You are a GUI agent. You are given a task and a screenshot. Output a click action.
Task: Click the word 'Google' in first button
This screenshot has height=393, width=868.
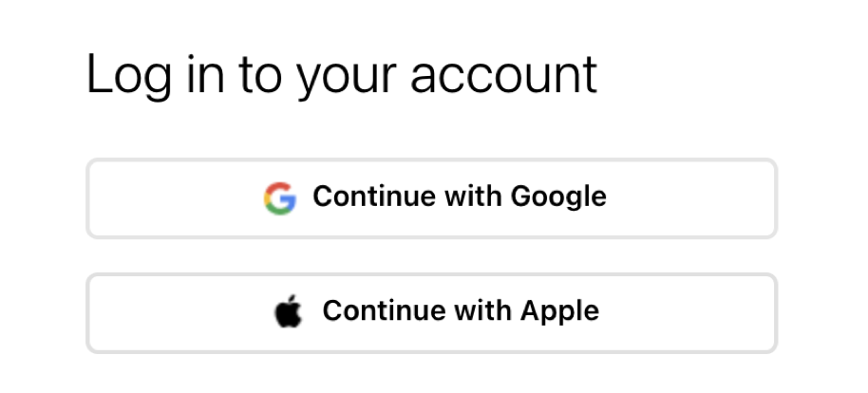pyautogui.click(x=558, y=197)
